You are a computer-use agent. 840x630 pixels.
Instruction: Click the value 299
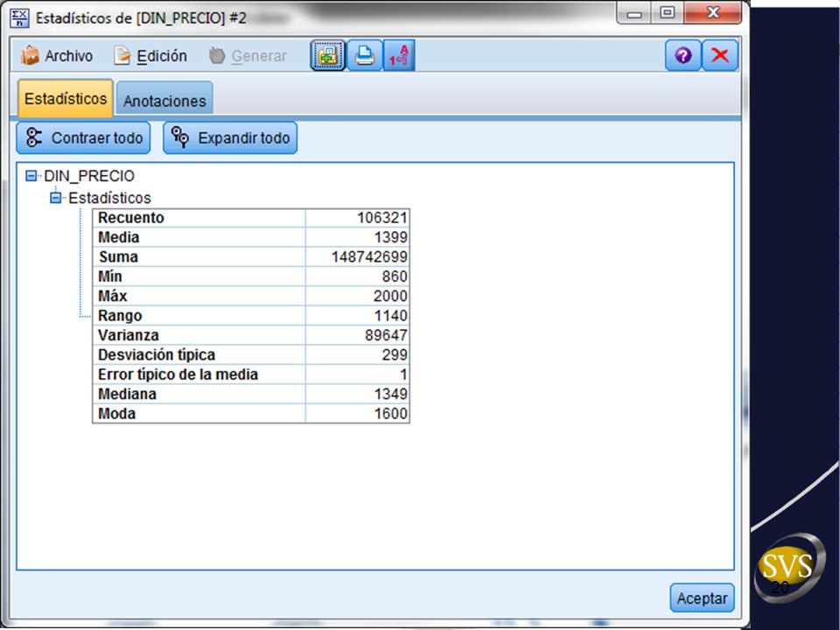point(395,354)
